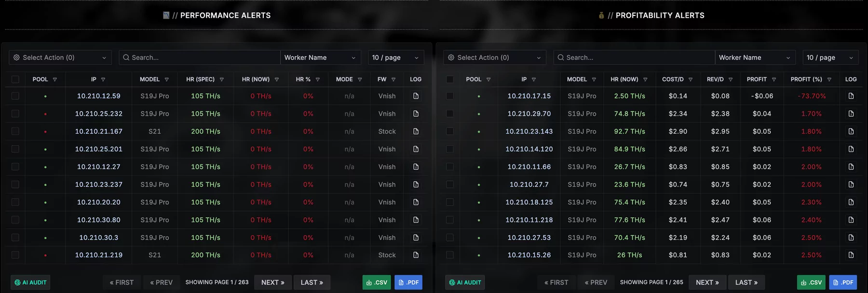Screen dimensions: 868x293
Task: Check the row for 10.210.12.59
Action: click(15, 96)
